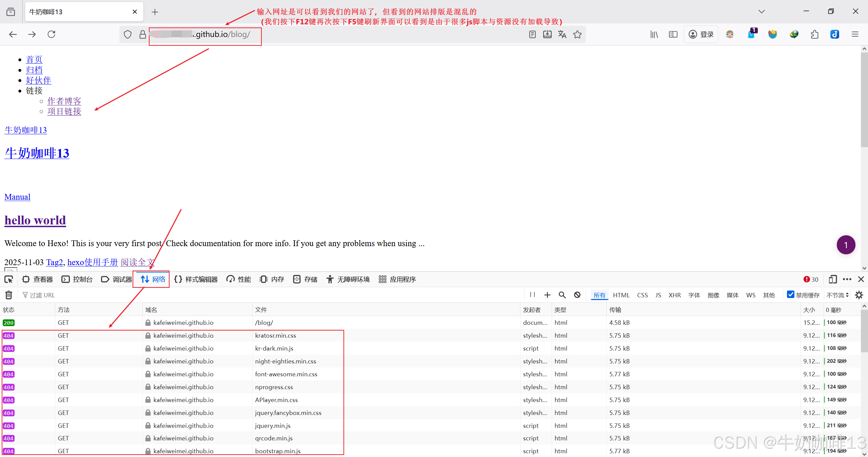Open request blocking icon in network toolbar
Viewport: 868px width, 457px height.
577,295
